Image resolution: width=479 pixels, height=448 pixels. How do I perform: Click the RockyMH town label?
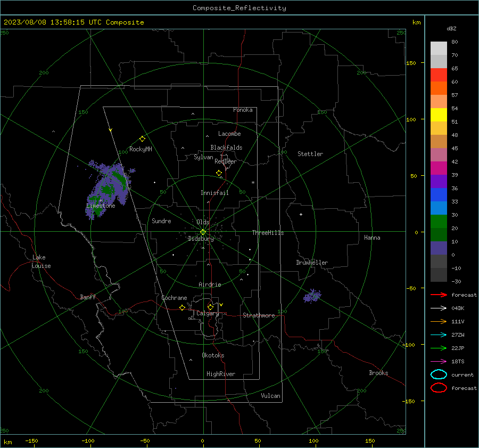141,149
